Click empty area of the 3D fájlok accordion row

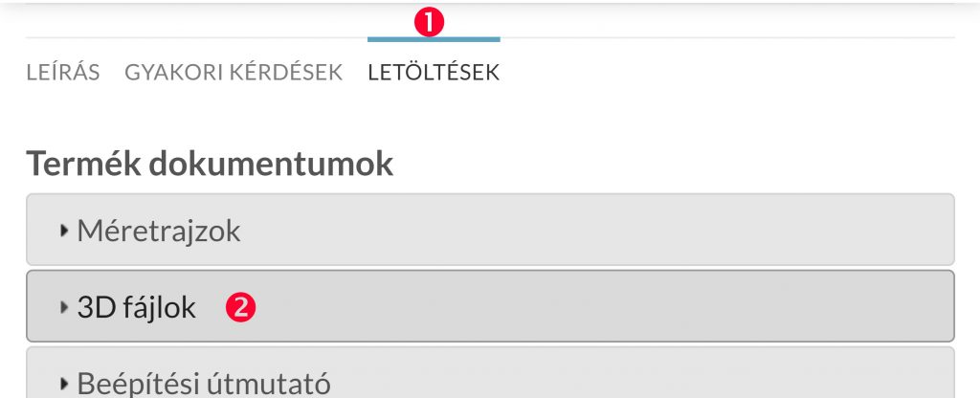coord(593,307)
